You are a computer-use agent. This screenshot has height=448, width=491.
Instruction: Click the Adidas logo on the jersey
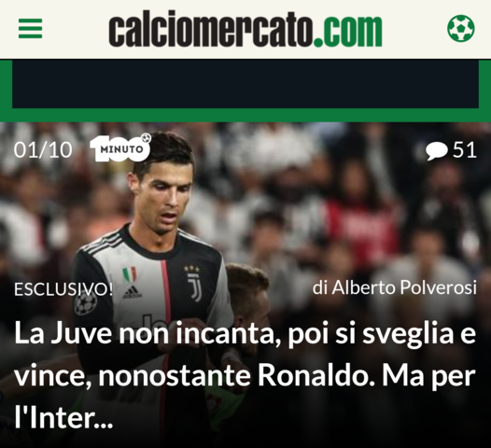132,292
